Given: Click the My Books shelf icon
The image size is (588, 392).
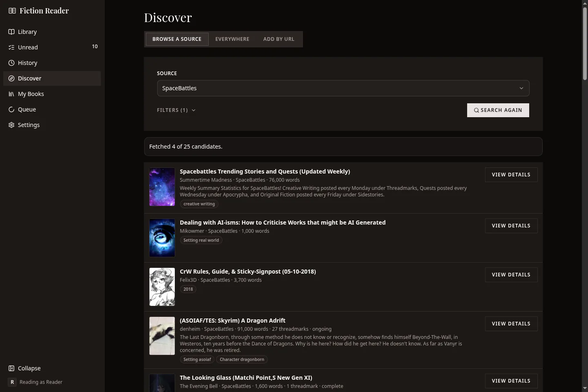Looking at the screenshot, I should [11, 94].
